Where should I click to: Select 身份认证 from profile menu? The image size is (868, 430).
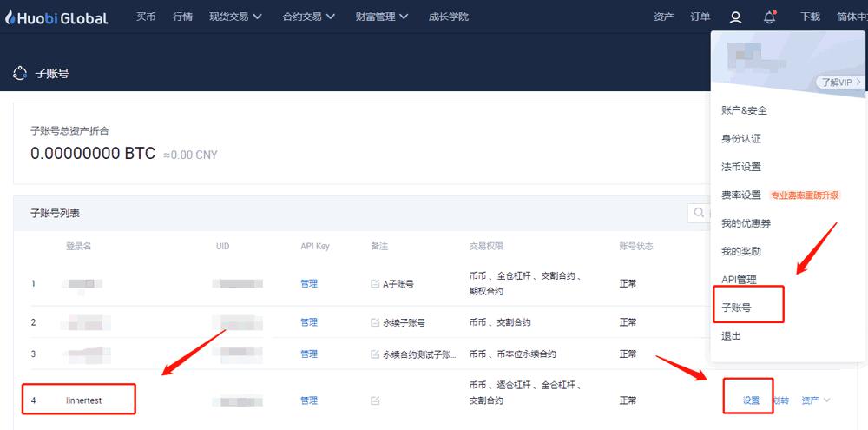coord(741,138)
